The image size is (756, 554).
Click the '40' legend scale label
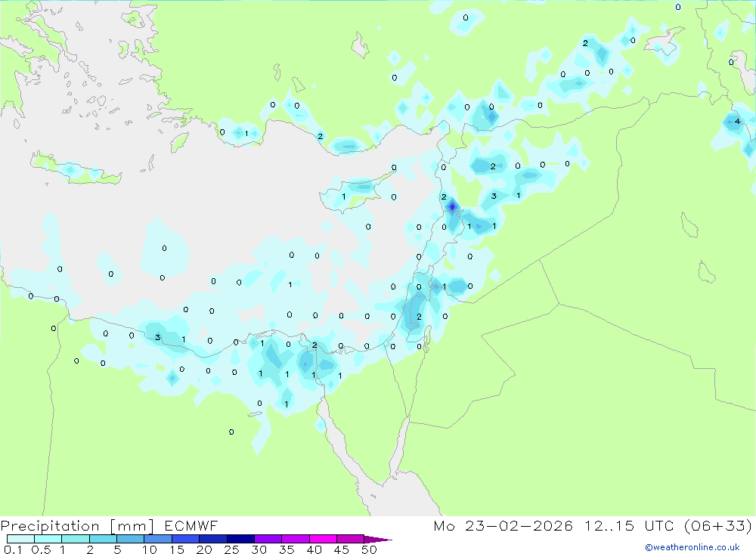(314, 549)
